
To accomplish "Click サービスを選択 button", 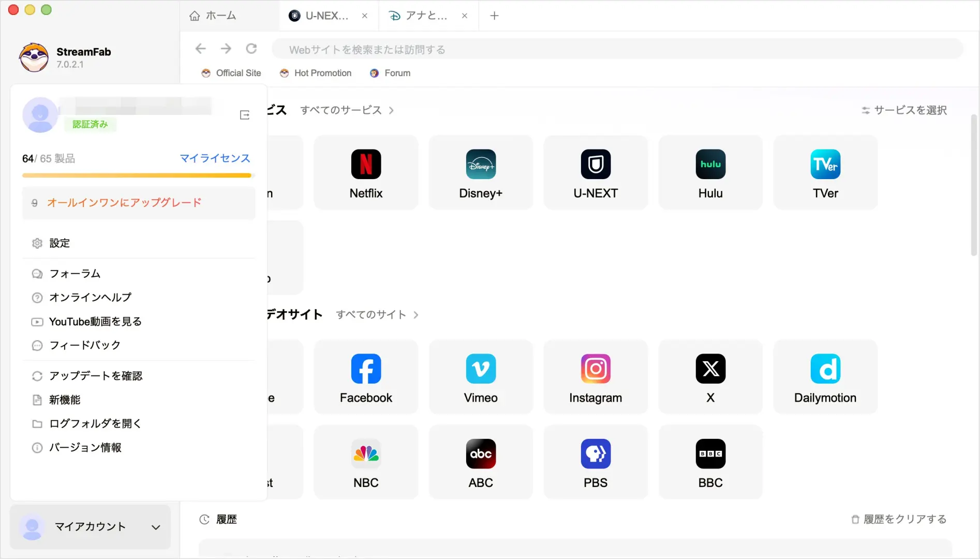I will click(x=904, y=110).
